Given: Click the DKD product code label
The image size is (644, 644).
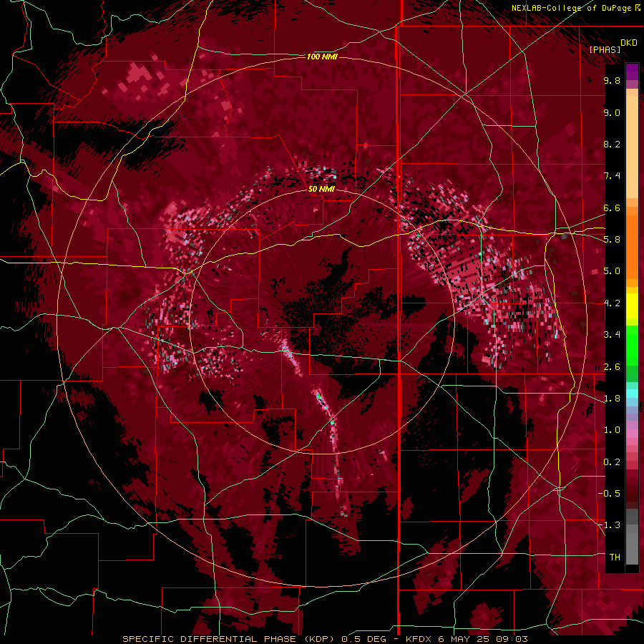Looking at the screenshot, I should [x=629, y=42].
